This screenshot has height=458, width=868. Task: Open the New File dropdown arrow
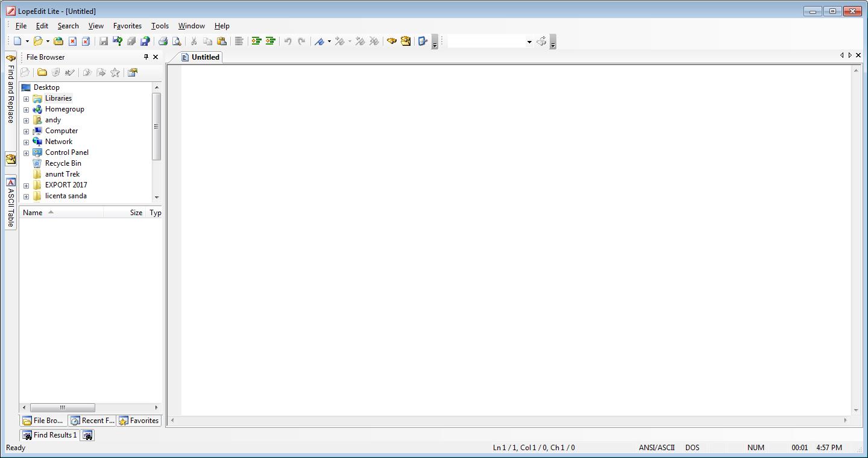(26, 41)
